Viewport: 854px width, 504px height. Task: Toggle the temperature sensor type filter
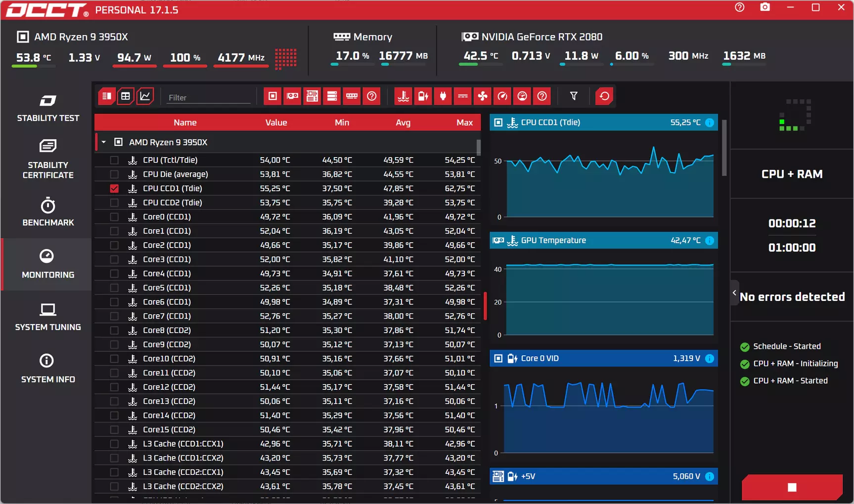pos(404,96)
